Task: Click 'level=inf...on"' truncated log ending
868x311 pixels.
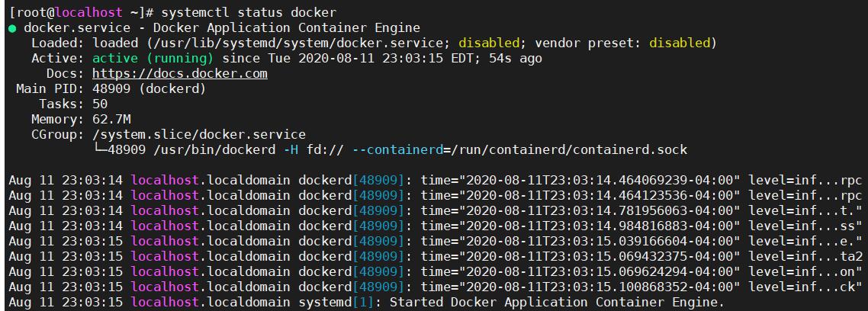Action: [805, 271]
